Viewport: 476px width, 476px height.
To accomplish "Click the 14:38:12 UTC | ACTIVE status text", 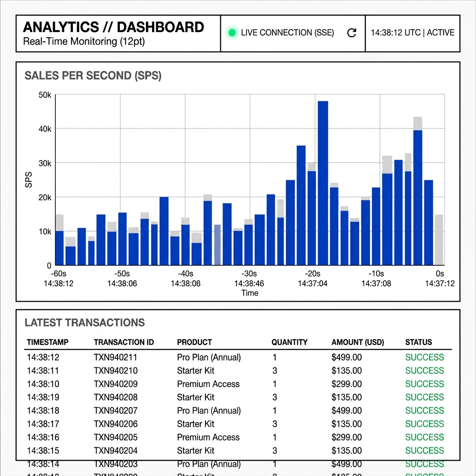I will click(413, 33).
